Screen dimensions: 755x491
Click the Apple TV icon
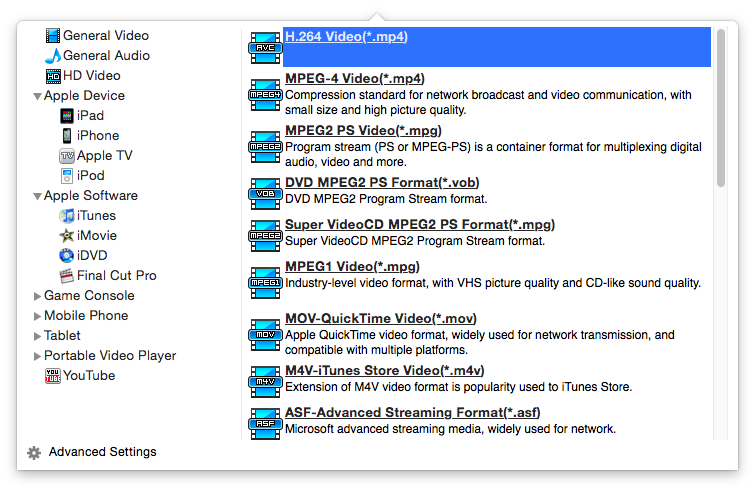point(67,156)
